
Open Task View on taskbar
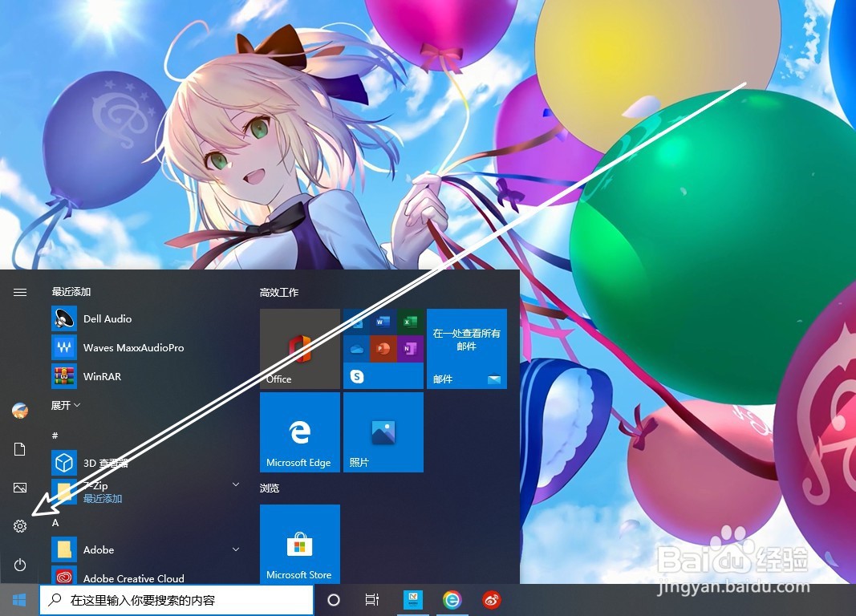371,600
